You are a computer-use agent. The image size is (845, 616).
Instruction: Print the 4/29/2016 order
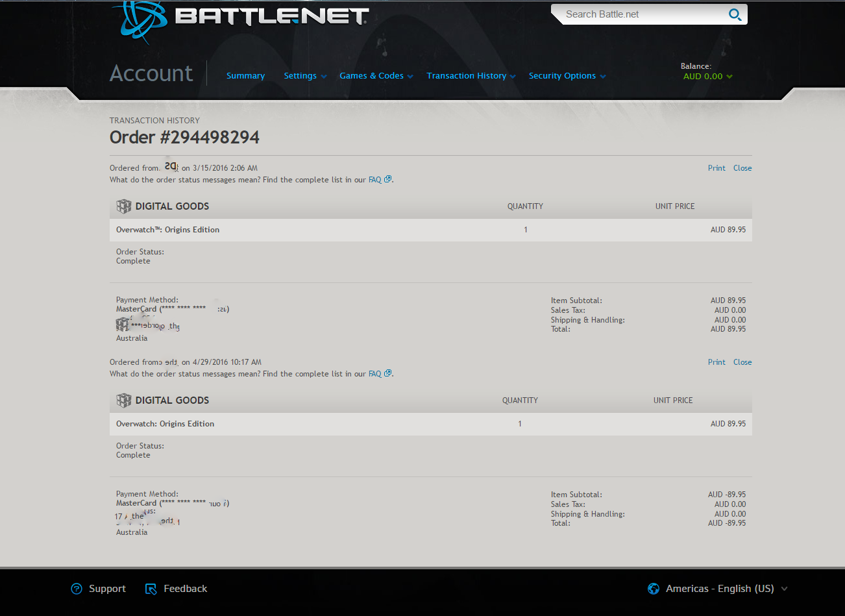tap(716, 362)
